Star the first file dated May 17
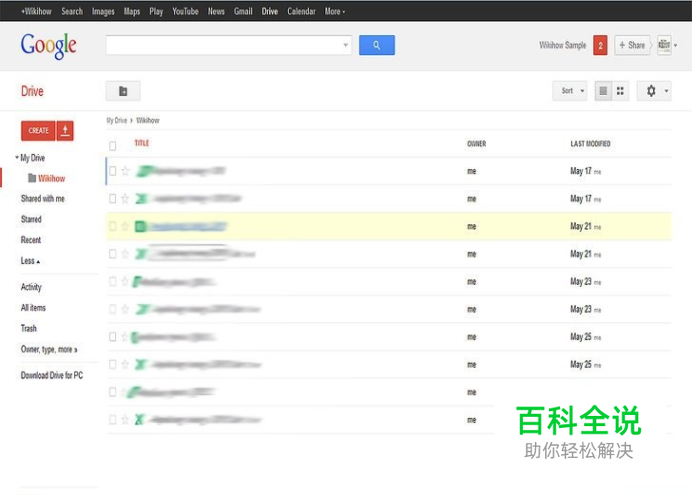 click(x=125, y=171)
